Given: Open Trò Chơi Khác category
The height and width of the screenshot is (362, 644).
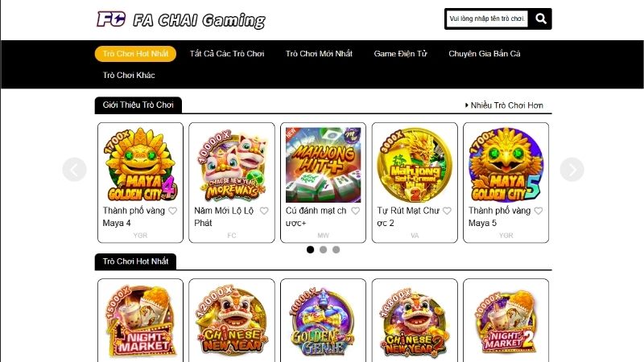Looking at the screenshot, I should coord(129,75).
